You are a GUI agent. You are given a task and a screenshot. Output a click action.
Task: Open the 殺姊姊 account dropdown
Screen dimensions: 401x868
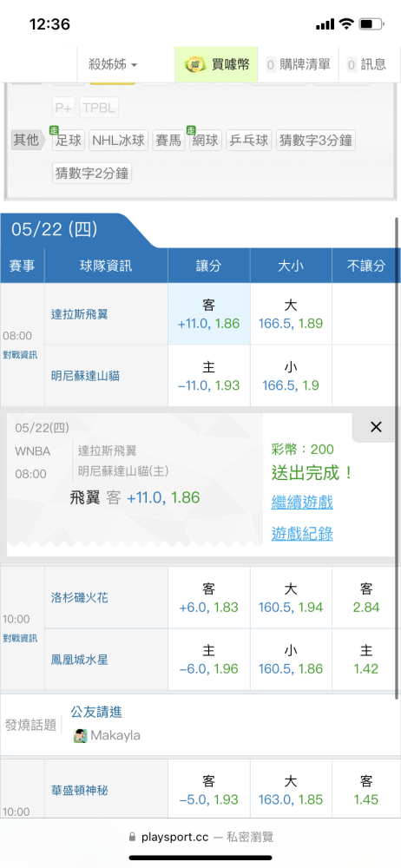tap(113, 64)
